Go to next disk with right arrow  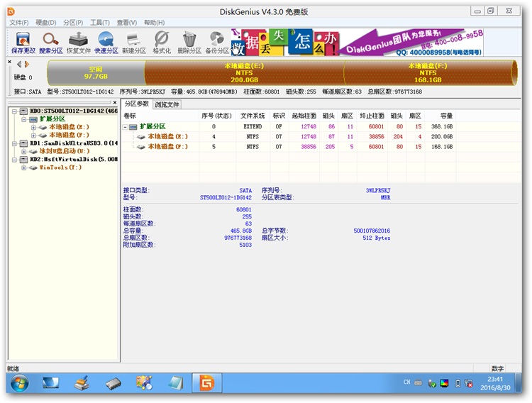(27, 64)
